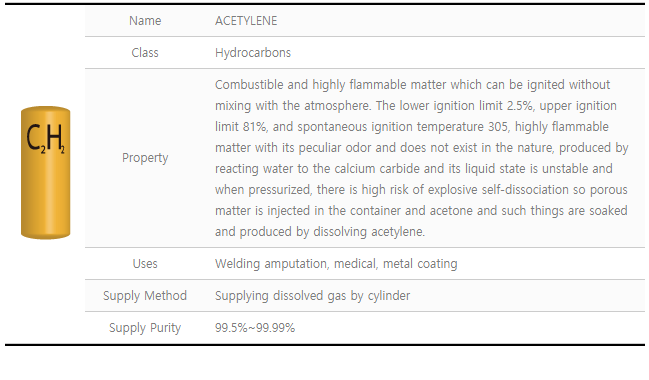This screenshot has height=380, width=649.
Task: Click the line about explosive self-dissociation
Action: click(x=421, y=190)
